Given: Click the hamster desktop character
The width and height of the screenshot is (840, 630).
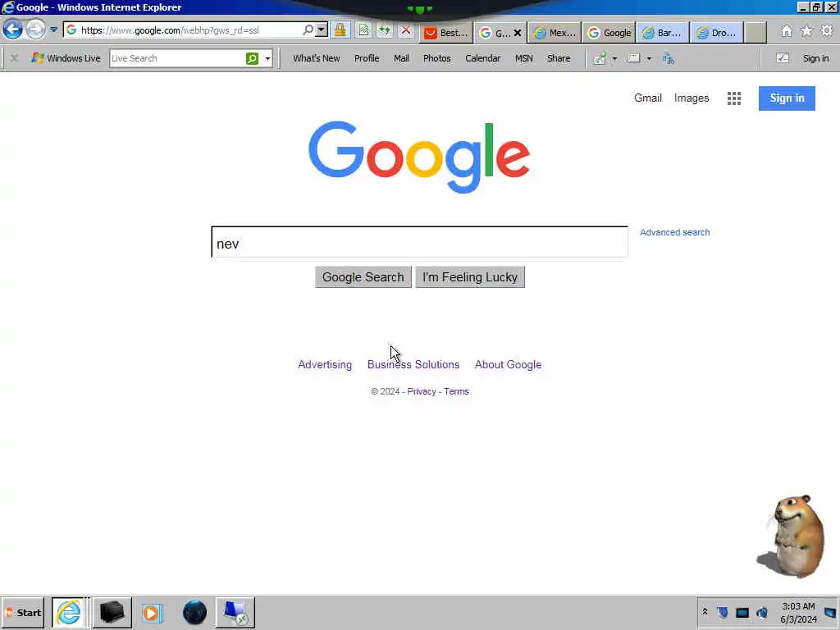Looking at the screenshot, I should point(792,536).
